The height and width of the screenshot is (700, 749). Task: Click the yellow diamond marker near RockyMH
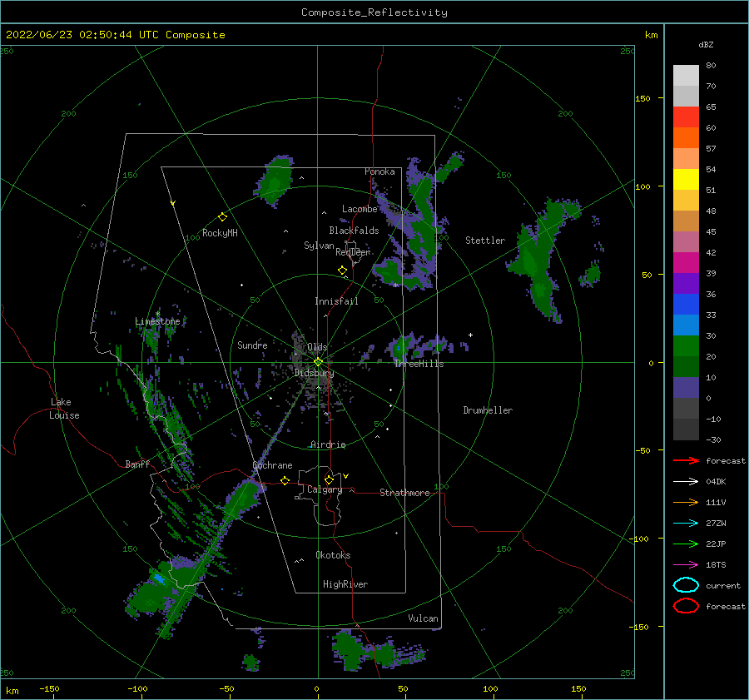(222, 216)
